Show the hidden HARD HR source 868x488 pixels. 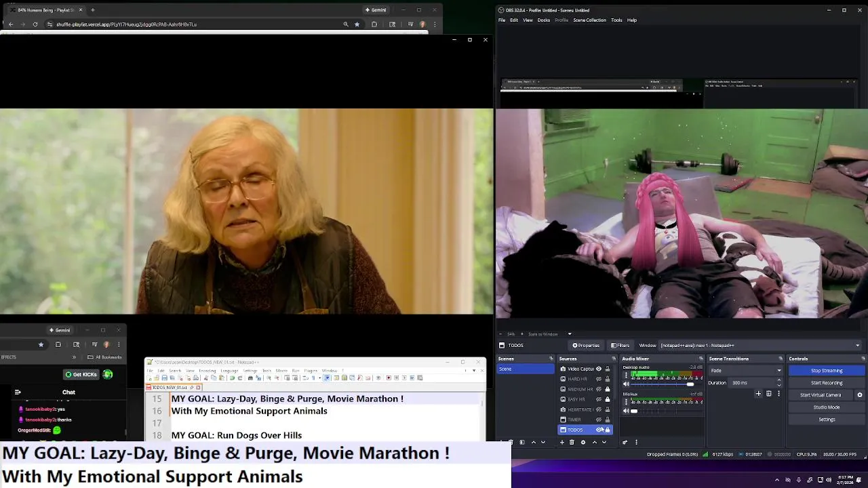[599, 379]
